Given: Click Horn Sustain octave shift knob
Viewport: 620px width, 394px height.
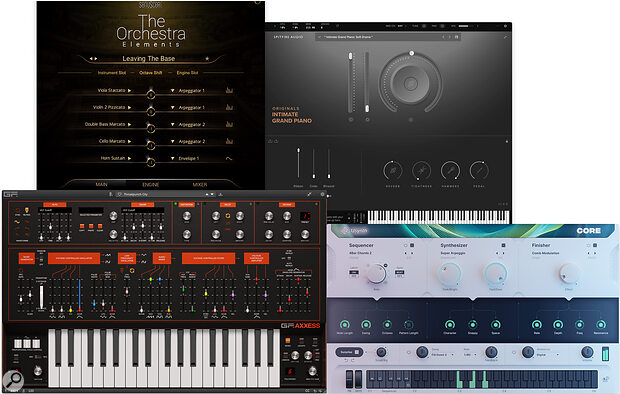Looking at the screenshot, I should 151,162.
